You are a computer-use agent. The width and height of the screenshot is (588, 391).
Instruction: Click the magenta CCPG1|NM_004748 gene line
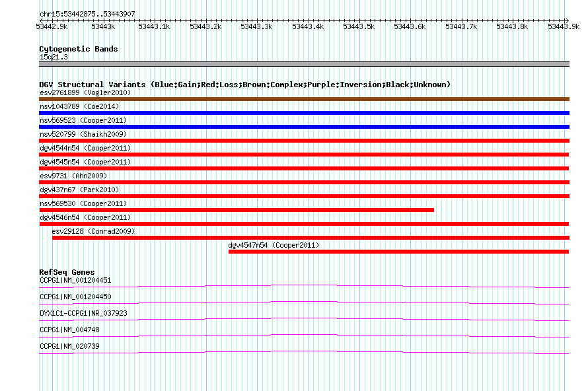(x=304, y=336)
